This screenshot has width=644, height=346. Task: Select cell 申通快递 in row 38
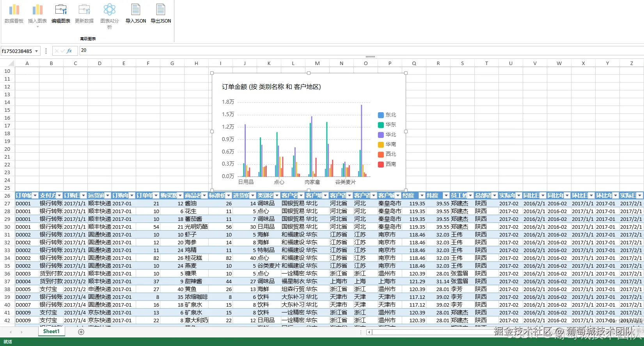(99, 289)
